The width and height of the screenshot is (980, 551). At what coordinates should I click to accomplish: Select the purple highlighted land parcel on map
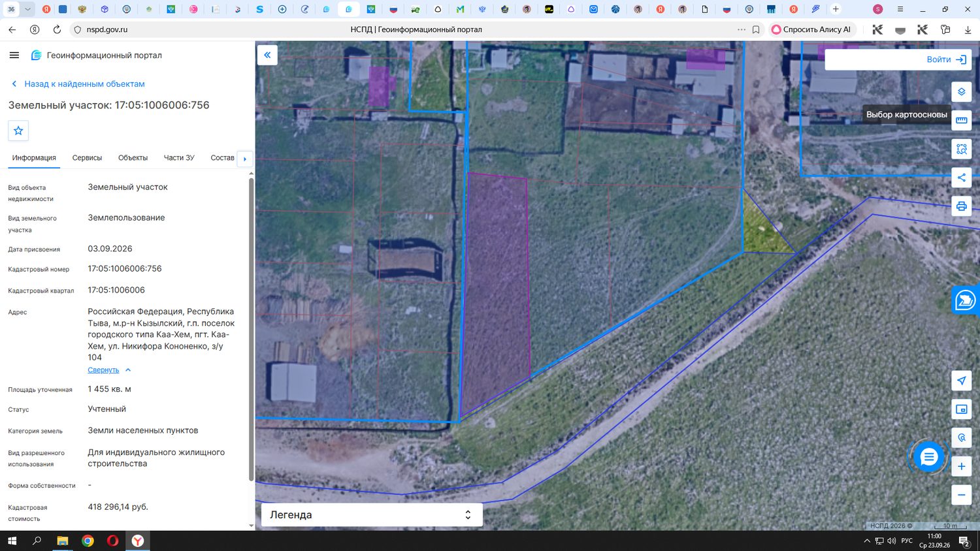coord(495,294)
